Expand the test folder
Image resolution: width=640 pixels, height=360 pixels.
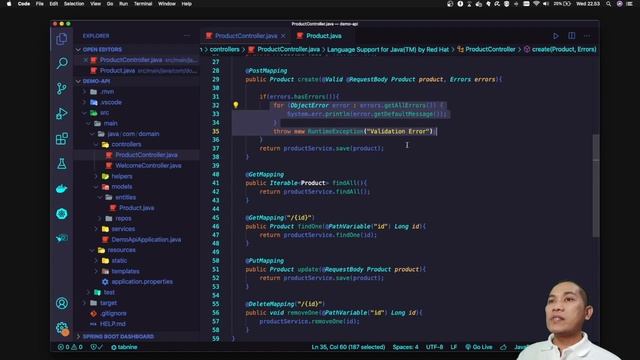point(109,292)
